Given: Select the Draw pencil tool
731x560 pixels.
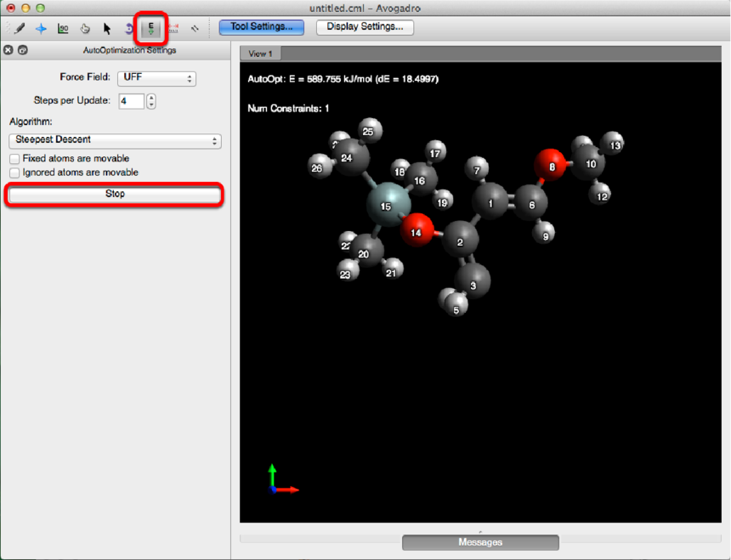Looking at the screenshot, I should 19,28.
